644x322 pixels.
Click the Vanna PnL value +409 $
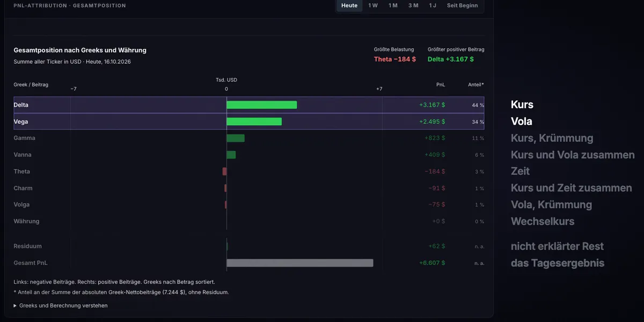click(x=435, y=155)
